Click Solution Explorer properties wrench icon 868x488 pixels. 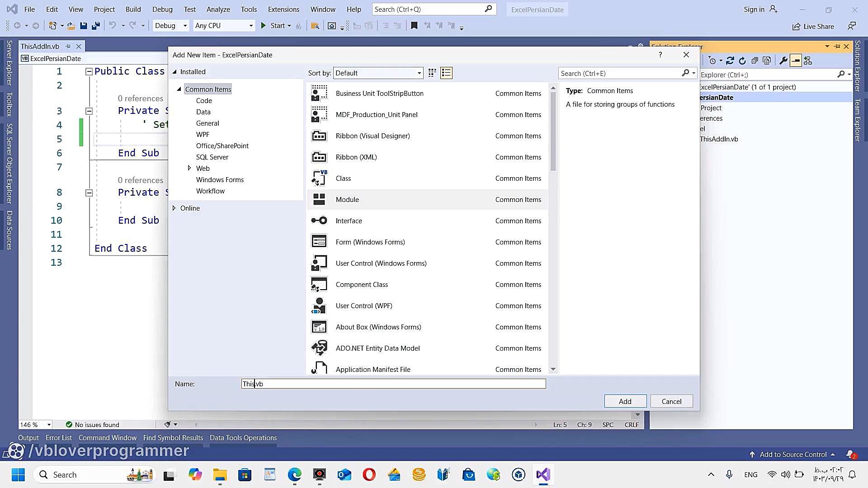tap(783, 61)
